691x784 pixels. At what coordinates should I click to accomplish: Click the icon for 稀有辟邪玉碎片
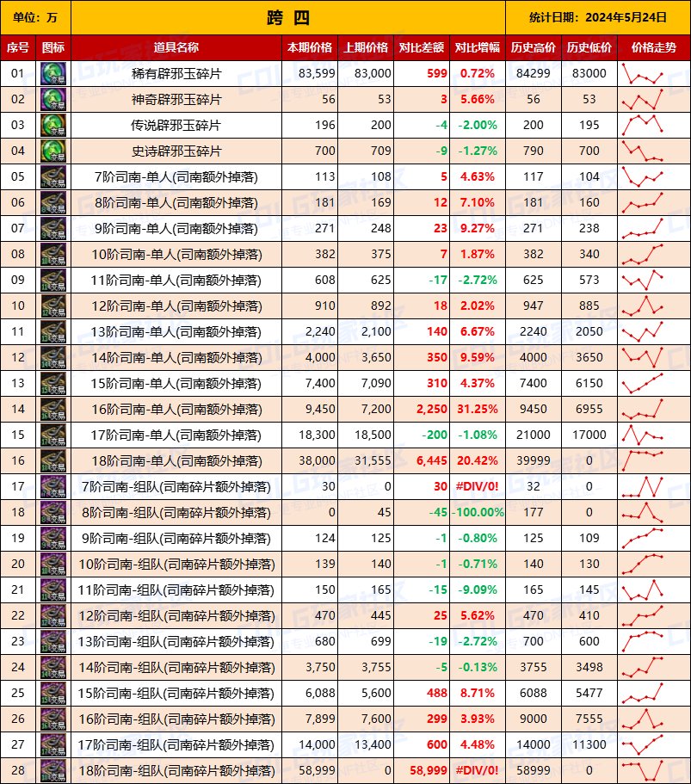coord(53,73)
